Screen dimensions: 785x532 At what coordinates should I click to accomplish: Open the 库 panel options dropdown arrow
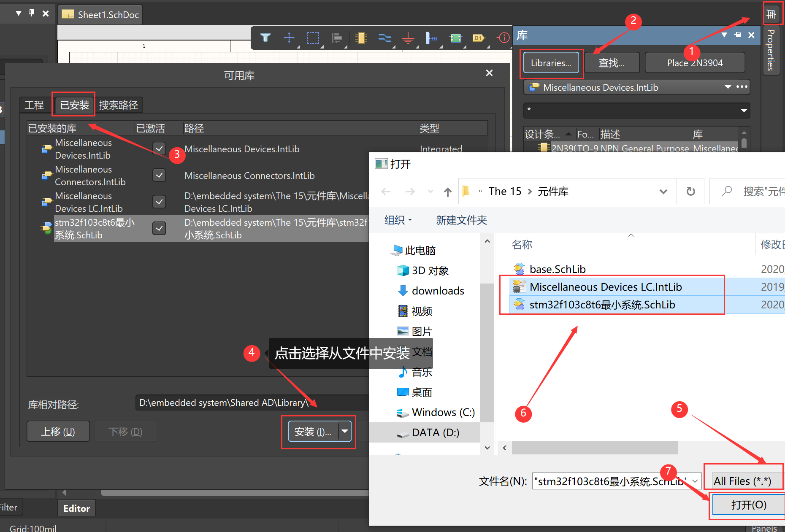pos(724,35)
